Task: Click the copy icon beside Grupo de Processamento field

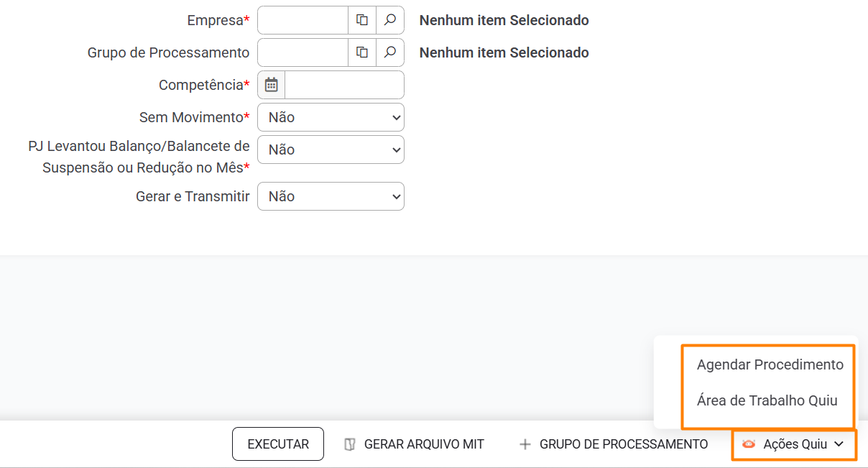Action: [x=362, y=52]
